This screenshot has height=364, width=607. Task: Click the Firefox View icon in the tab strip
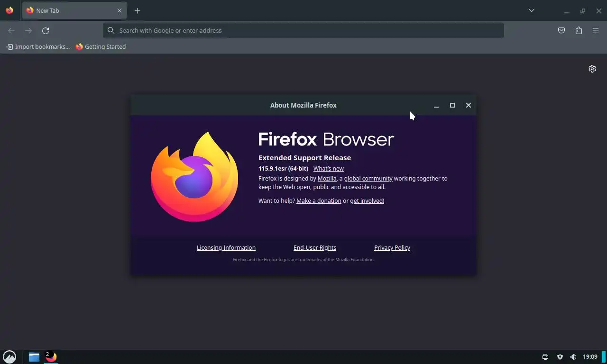(9, 10)
